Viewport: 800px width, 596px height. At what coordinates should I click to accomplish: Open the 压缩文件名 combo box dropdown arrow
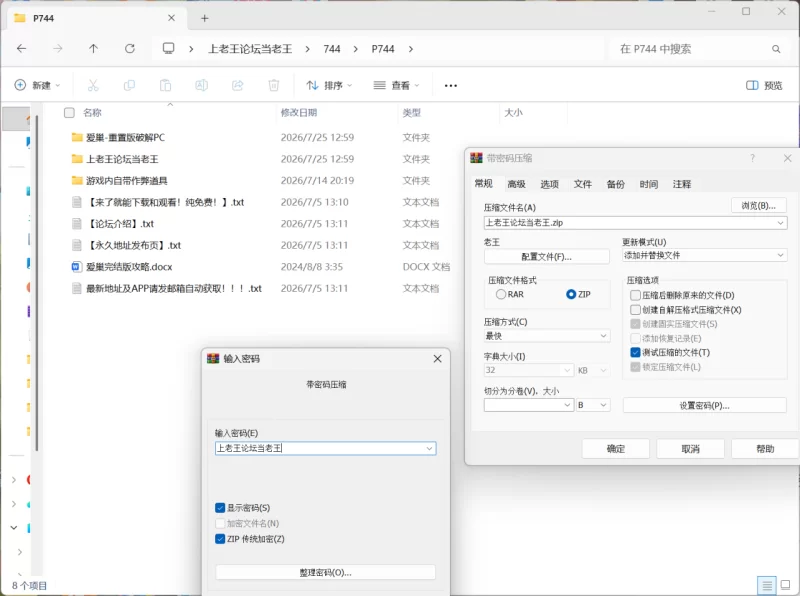tap(780, 223)
